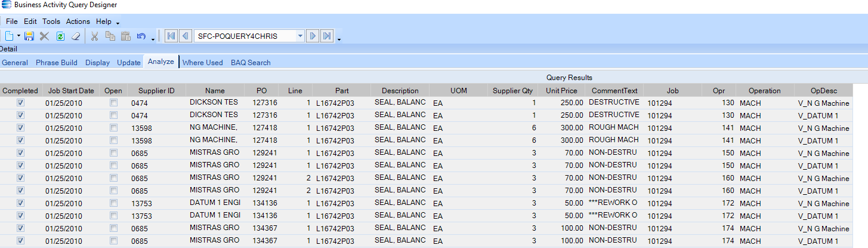Select the Analyze tab
The width and height of the screenshot is (868, 248).
point(161,62)
